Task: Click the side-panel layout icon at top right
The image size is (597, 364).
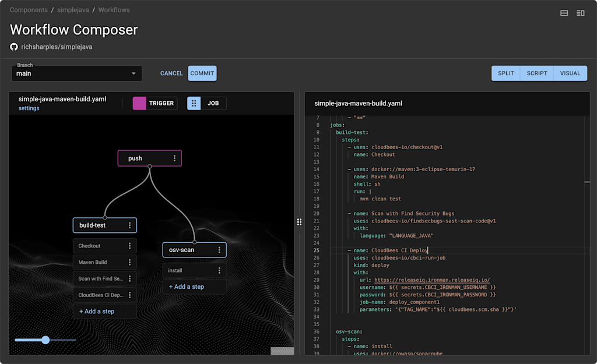Action: tap(581, 13)
